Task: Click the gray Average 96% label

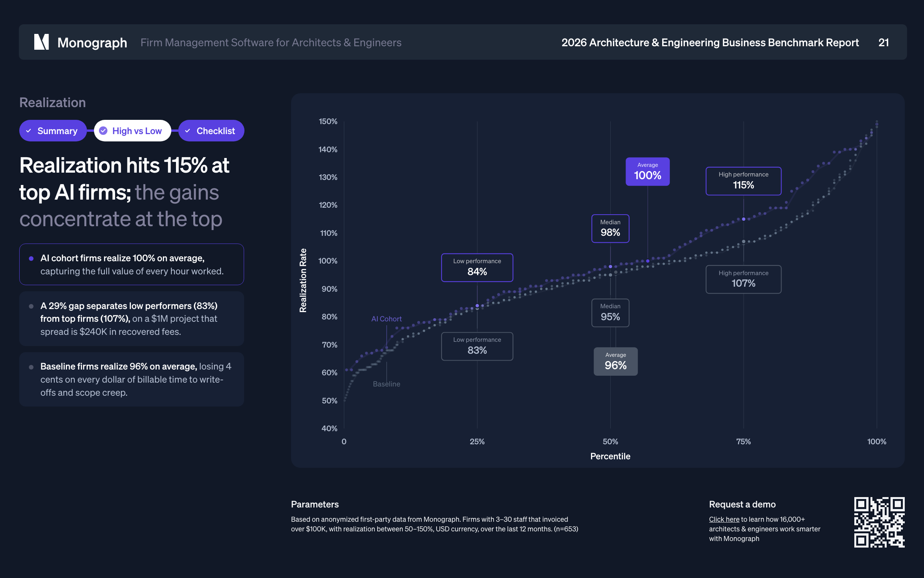Action: click(615, 361)
